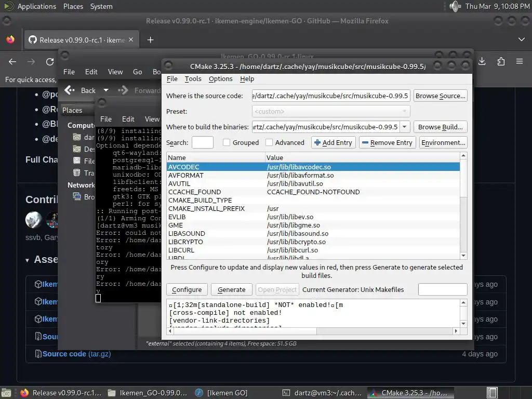Open Firefox downloads icon
Screen dimensions: 532x399
pyautogui.click(x=482, y=61)
